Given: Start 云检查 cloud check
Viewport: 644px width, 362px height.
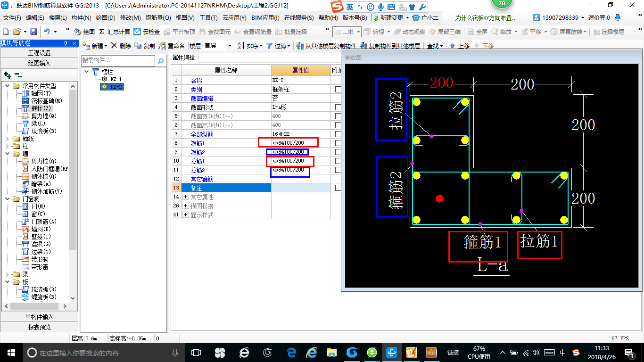Looking at the screenshot, I should [147, 32].
